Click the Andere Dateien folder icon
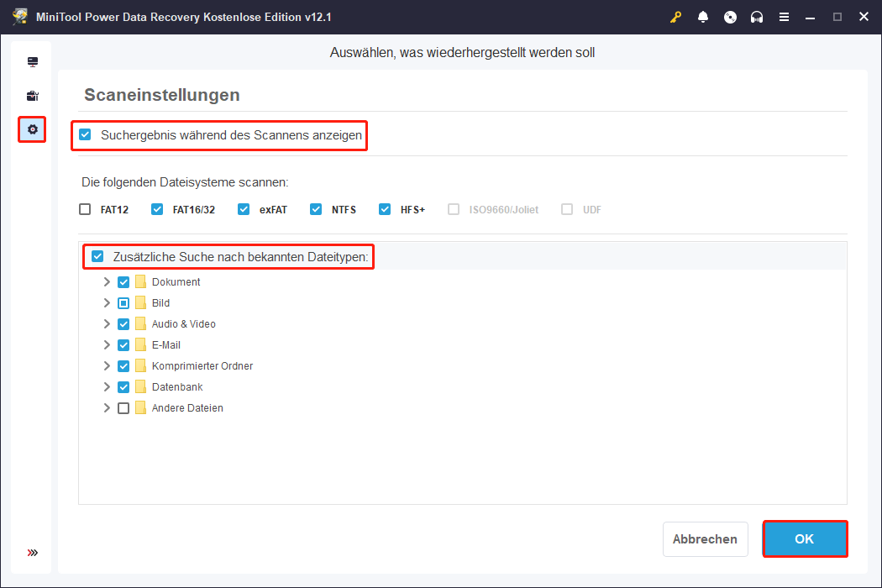This screenshot has width=882, height=588. point(140,408)
